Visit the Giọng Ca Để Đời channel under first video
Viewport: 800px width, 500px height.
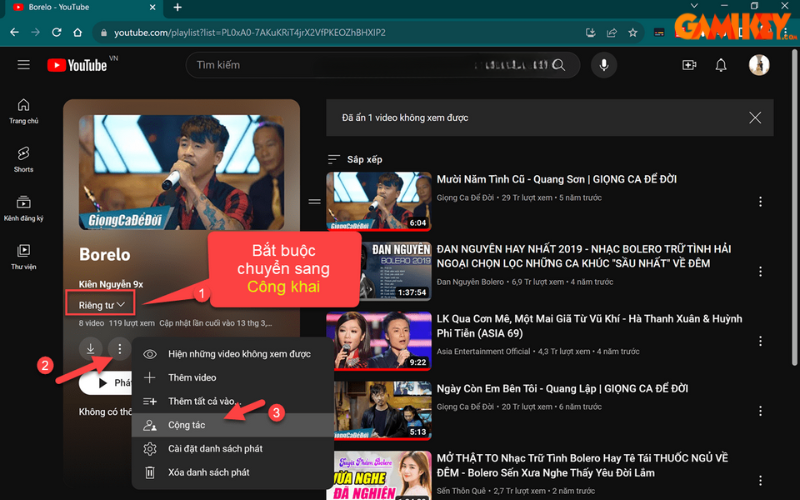465,197
